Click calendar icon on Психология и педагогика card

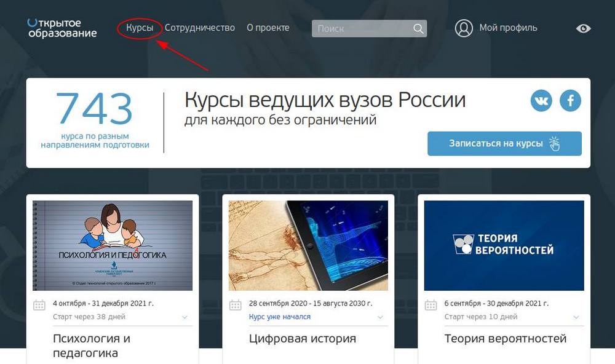[39, 305]
